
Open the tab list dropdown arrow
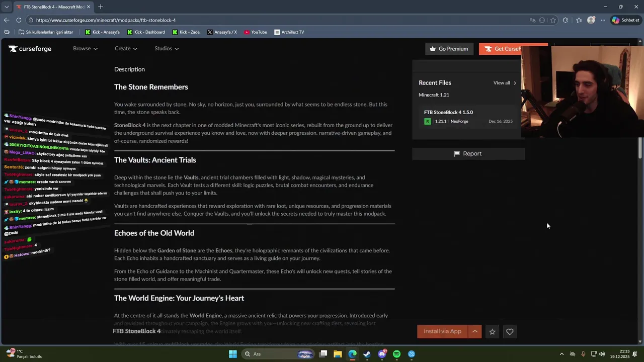(6, 7)
